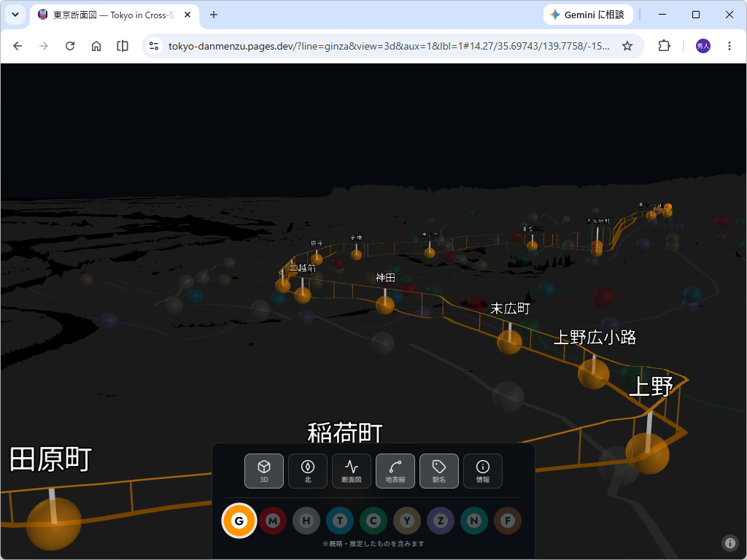The width and height of the screenshot is (747, 560).
Task: Open the 断面図 cross-section view
Action: point(352,471)
